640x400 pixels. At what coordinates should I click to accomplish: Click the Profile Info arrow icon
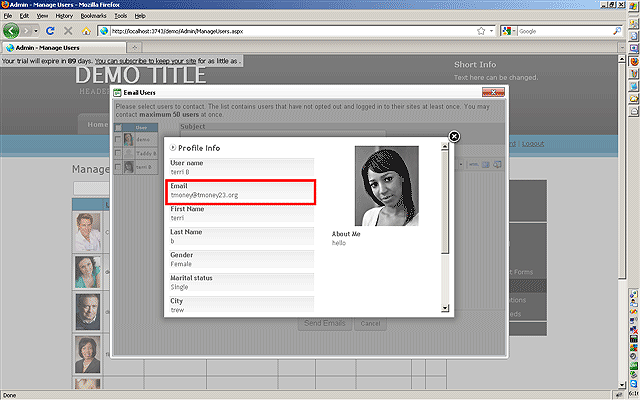coord(173,148)
